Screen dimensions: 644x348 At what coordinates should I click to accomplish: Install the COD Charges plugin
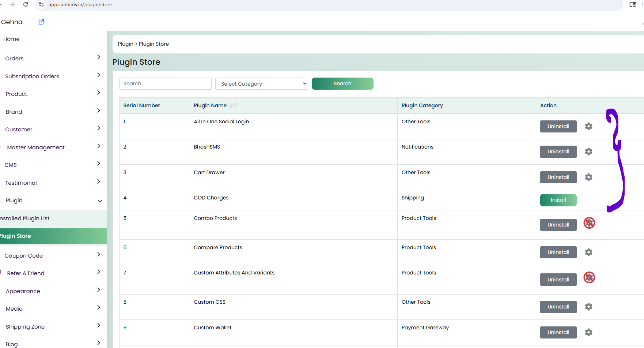point(558,200)
